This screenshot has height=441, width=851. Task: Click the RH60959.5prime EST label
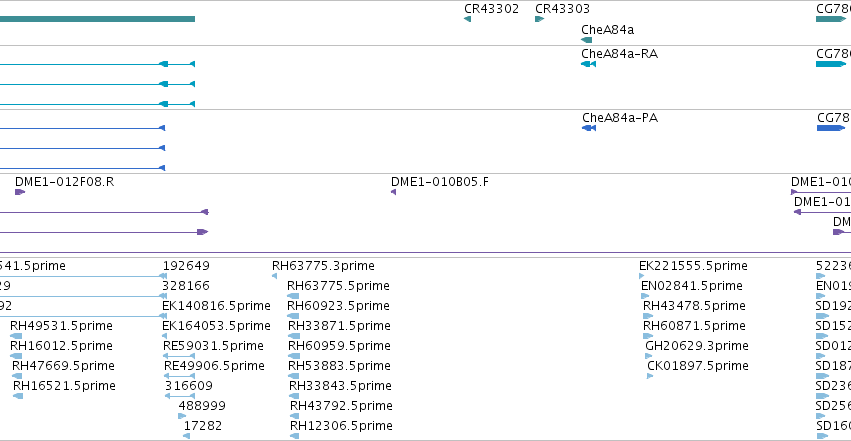(x=339, y=346)
